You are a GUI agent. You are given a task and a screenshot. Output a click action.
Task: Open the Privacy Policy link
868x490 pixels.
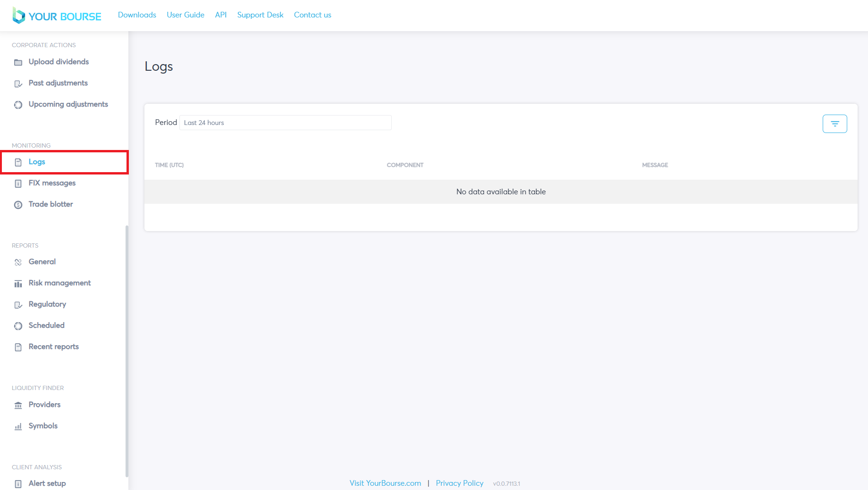tap(459, 483)
